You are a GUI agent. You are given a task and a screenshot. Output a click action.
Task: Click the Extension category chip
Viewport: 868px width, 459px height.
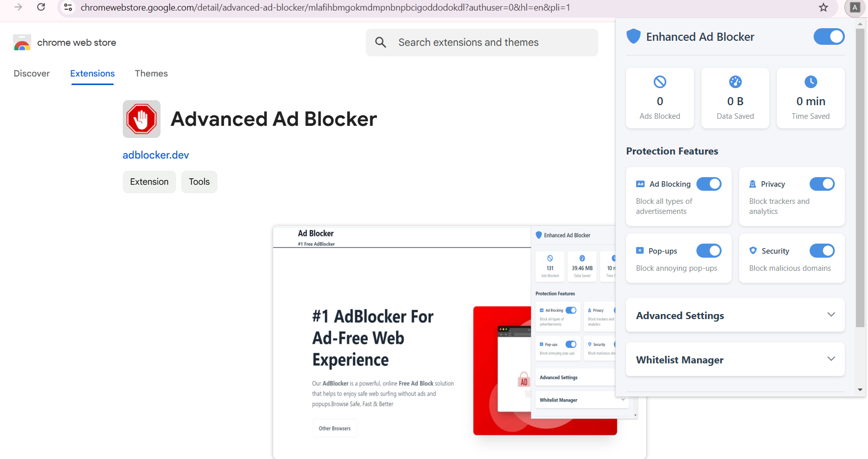click(x=149, y=182)
